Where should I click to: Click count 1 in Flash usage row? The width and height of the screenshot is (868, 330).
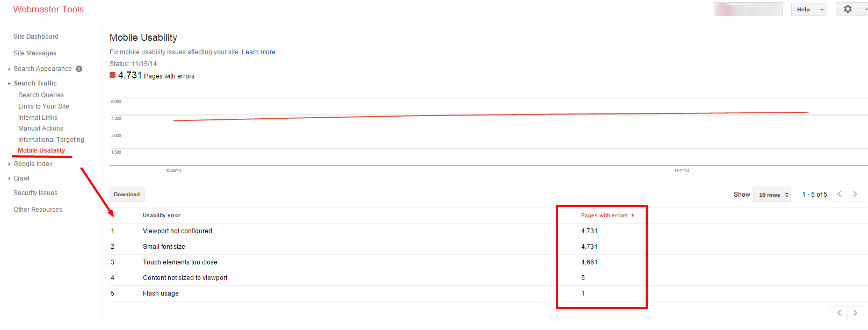click(583, 293)
